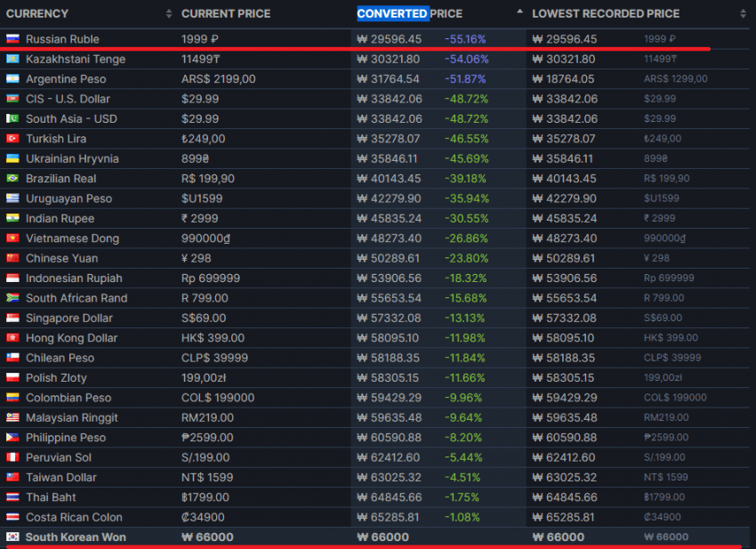The image size is (756, 549).
Task: Click the CIS U.S. Dollar flag icon
Action: pos(12,99)
